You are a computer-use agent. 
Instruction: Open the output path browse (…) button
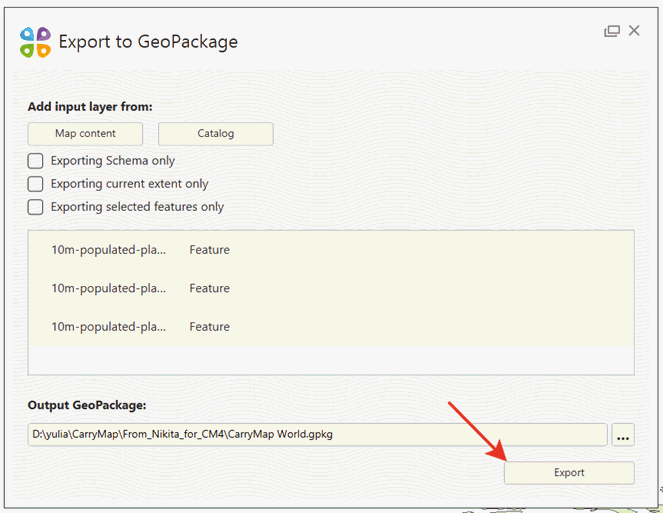click(623, 434)
